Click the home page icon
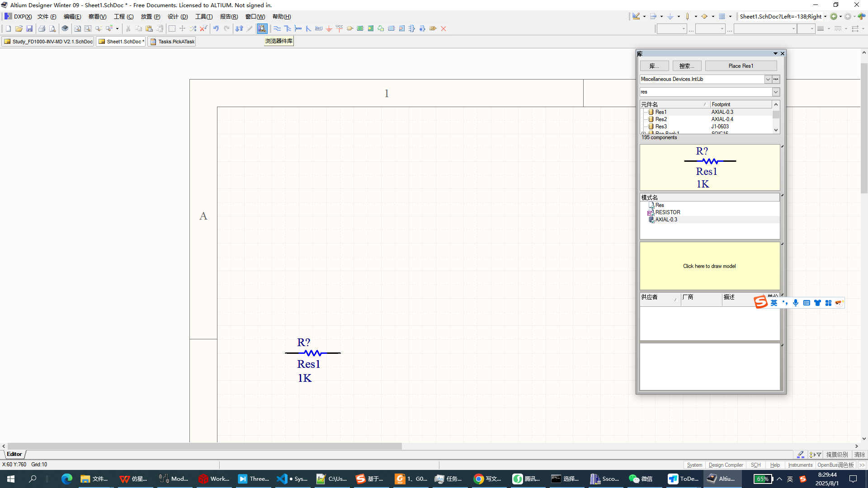Image resolution: width=868 pixels, height=488 pixels. click(x=862, y=16)
